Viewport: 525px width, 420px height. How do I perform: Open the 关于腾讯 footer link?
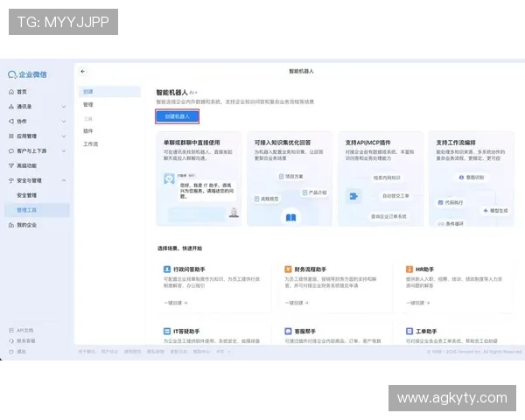87,352
